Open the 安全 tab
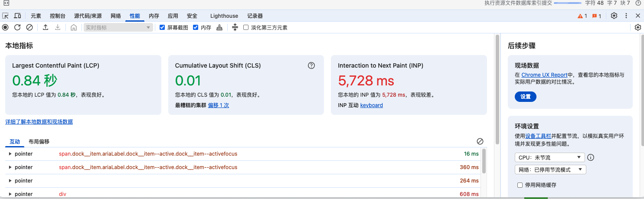Image resolution: width=644 pixels, height=199 pixels. pyautogui.click(x=192, y=16)
